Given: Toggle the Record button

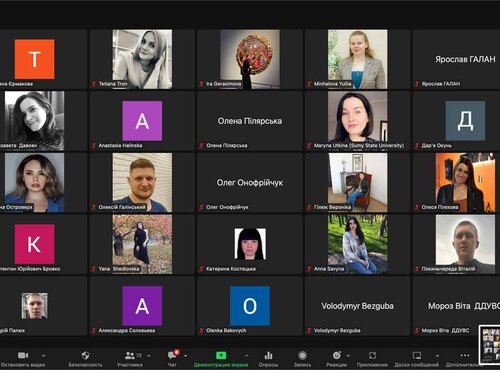Looking at the screenshot, I should coord(302,355).
